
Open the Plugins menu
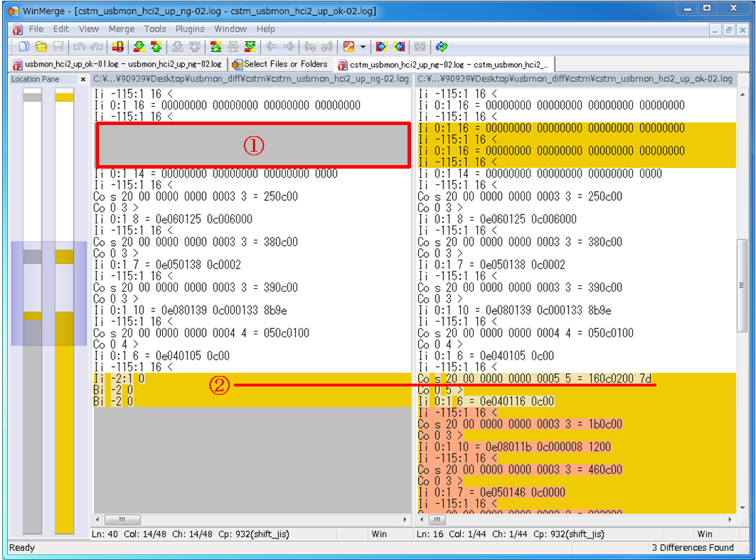pyautogui.click(x=190, y=29)
